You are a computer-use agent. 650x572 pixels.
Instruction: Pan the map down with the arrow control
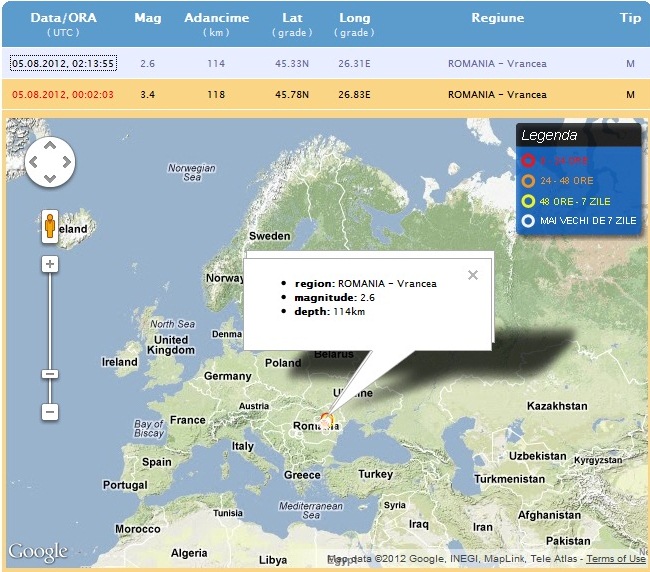50,179
